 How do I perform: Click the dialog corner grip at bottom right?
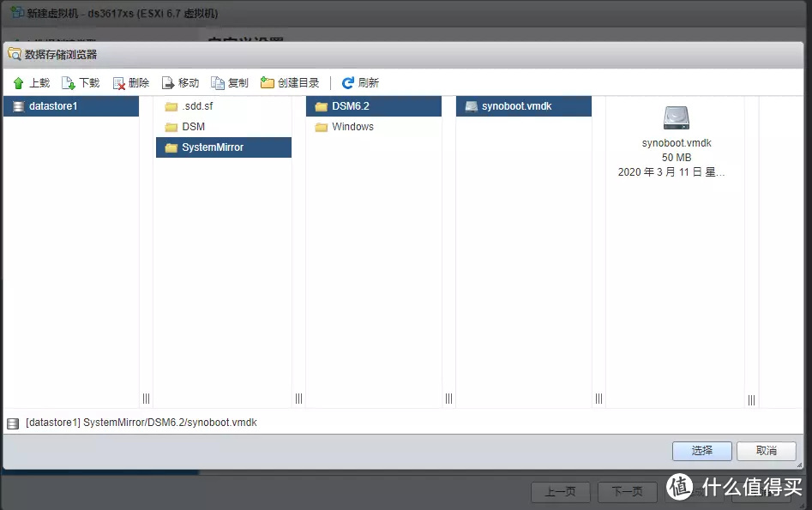click(x=800, y=465)
